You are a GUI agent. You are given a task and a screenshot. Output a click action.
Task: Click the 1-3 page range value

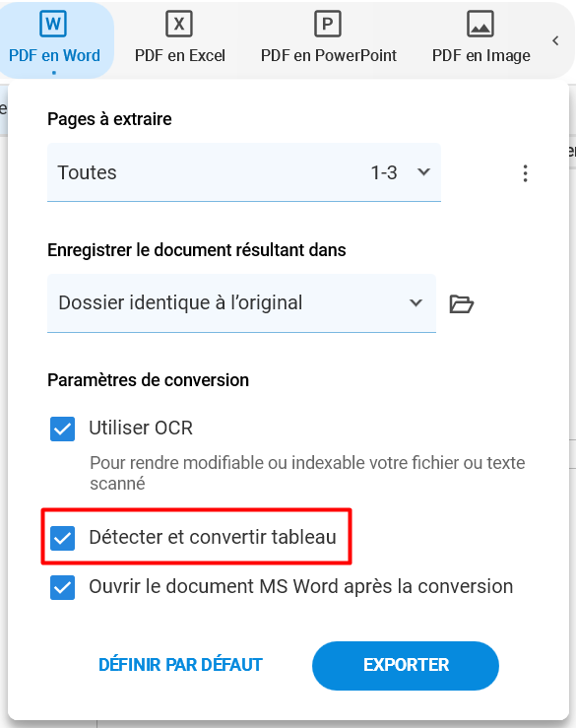point(384,172)
